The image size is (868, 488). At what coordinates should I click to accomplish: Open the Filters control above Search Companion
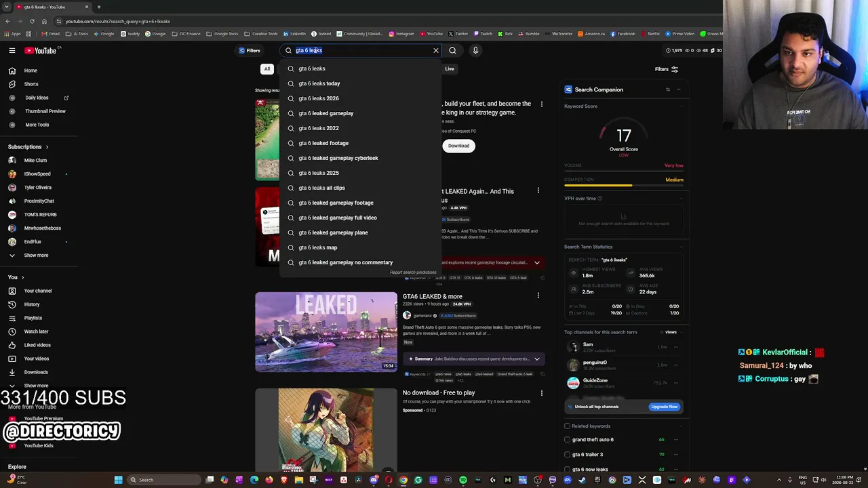[666, 69]
